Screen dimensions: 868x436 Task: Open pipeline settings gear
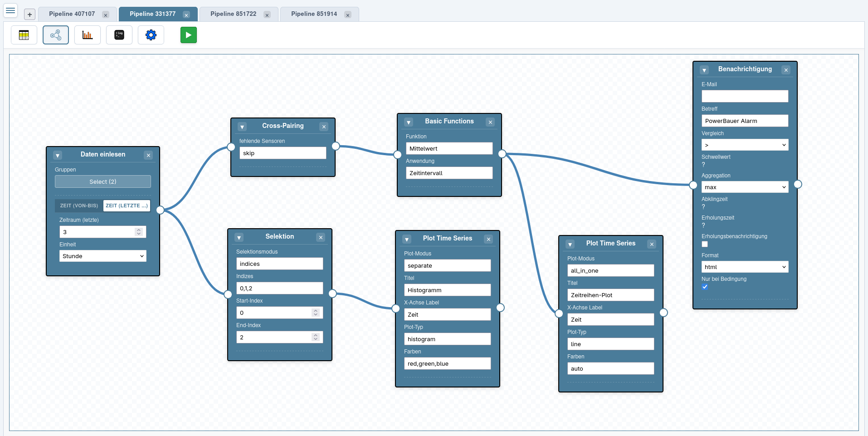151,35
